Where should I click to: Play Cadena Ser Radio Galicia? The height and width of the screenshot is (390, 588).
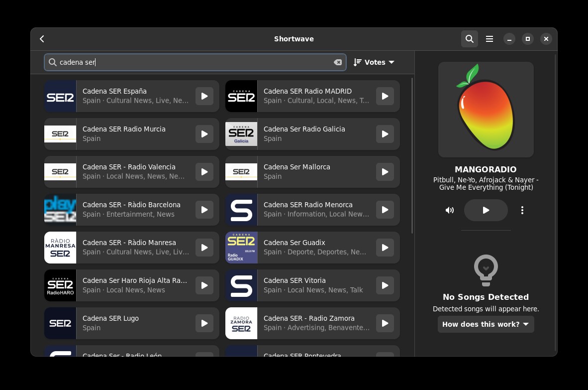385,134
